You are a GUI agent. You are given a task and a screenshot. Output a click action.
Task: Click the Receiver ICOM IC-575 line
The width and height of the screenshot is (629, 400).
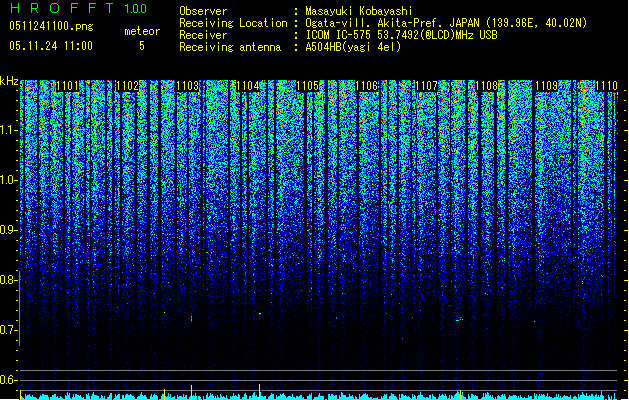tap(401, 35)
